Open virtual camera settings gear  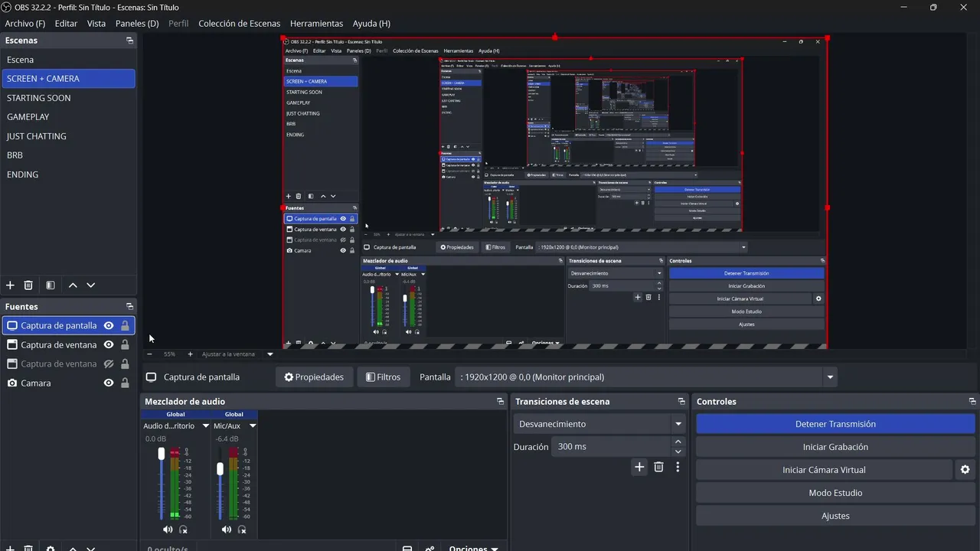pyautogui.click(x=965, y=470)
